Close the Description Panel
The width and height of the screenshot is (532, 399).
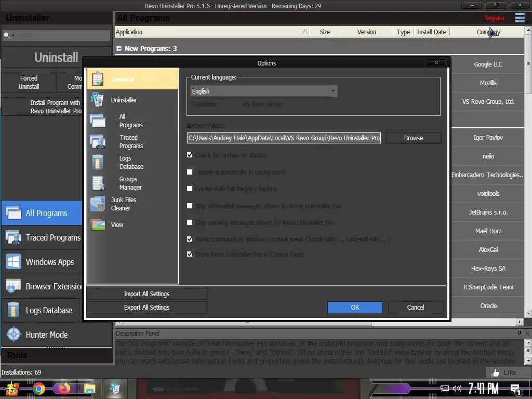click(x=527, y=333)
